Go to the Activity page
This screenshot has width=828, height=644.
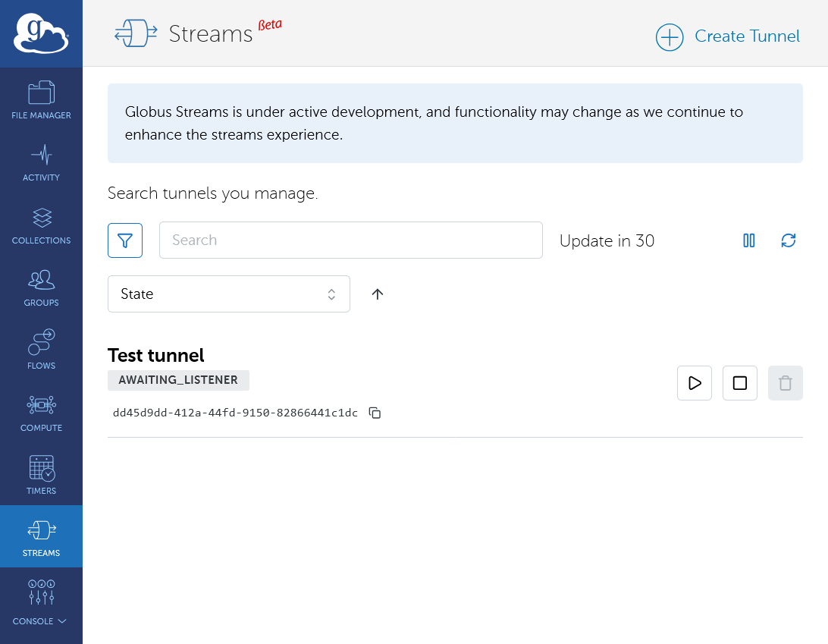[41, 162]
